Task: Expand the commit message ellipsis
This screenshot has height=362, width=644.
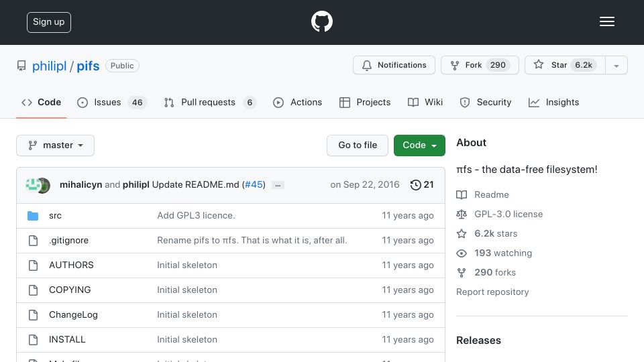Action: point(278,185)
